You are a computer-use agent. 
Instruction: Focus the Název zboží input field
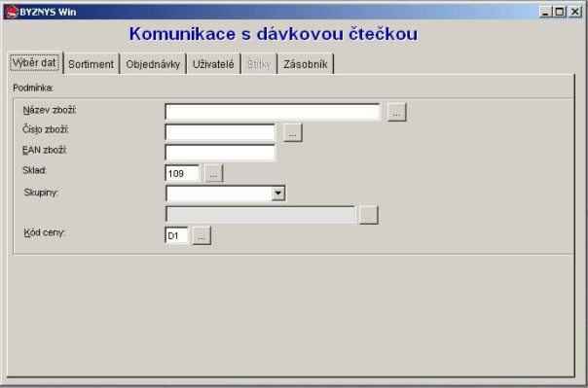point(273,112)
